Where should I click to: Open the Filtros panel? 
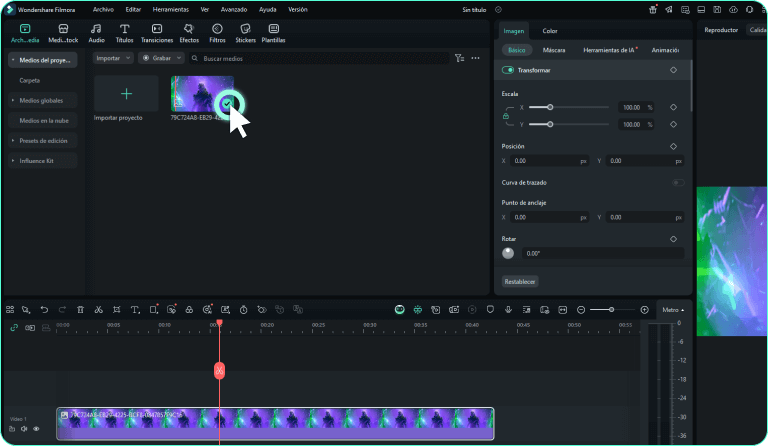click(x=217, y=33)
